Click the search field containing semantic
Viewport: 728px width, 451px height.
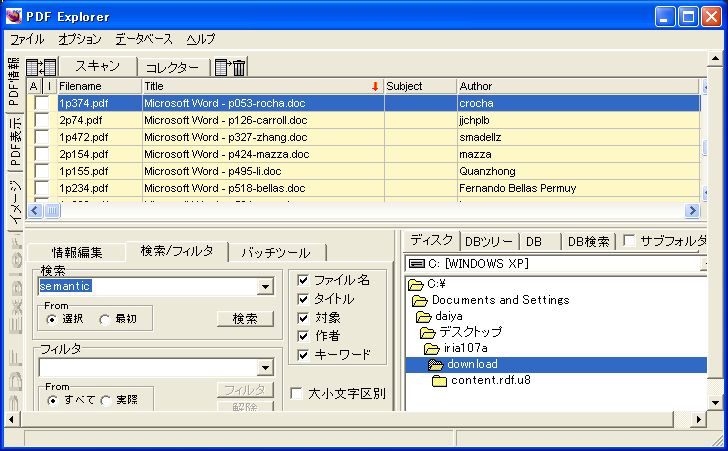point(148,287)
